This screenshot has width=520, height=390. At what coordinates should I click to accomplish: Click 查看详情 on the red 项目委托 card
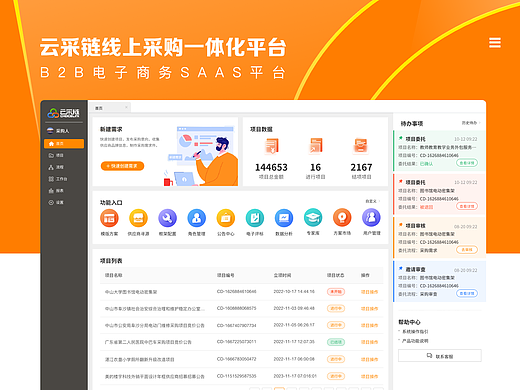[467, 206]
